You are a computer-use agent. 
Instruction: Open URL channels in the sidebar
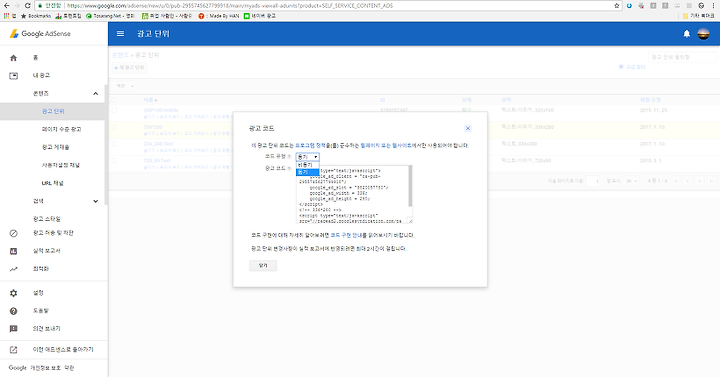pos(53,183)
